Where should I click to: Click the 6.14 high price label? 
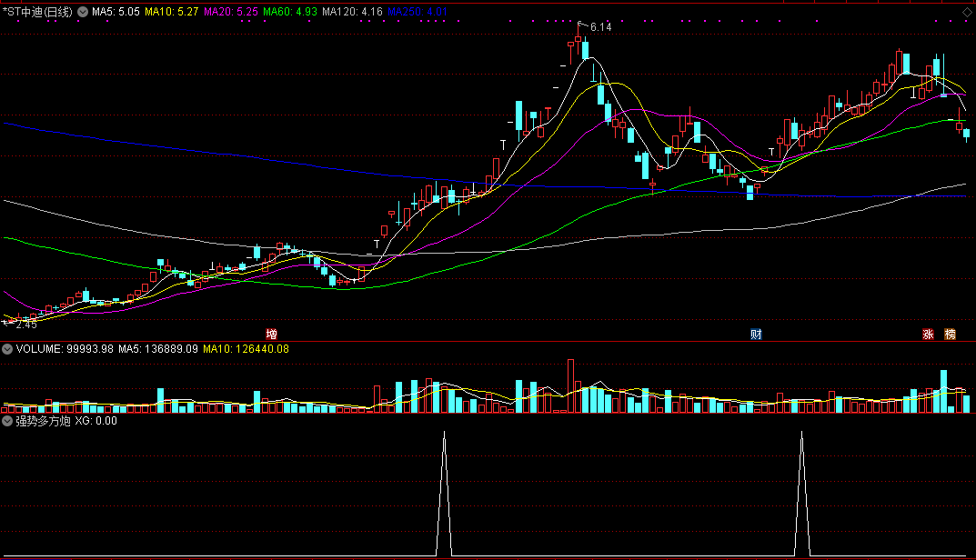click(600, 26)
